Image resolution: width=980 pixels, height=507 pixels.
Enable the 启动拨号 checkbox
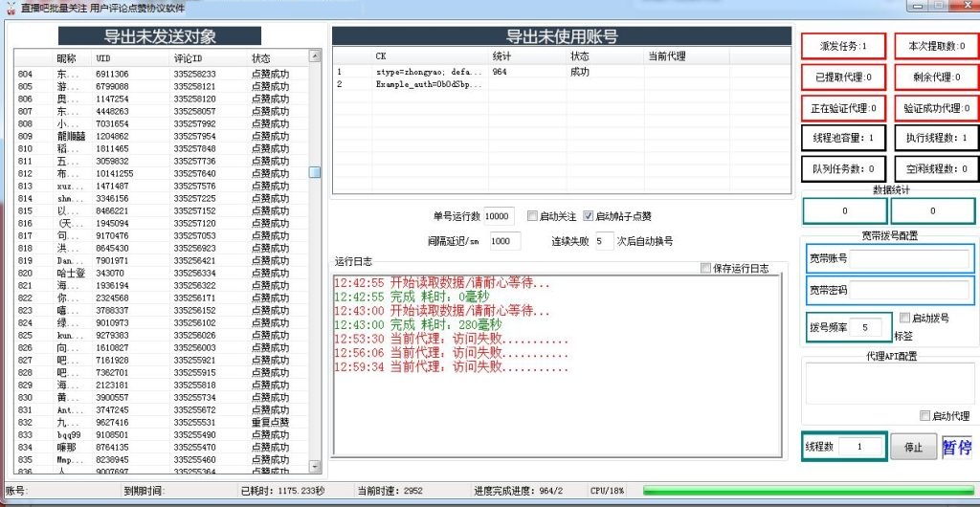(x=905, y=318)
